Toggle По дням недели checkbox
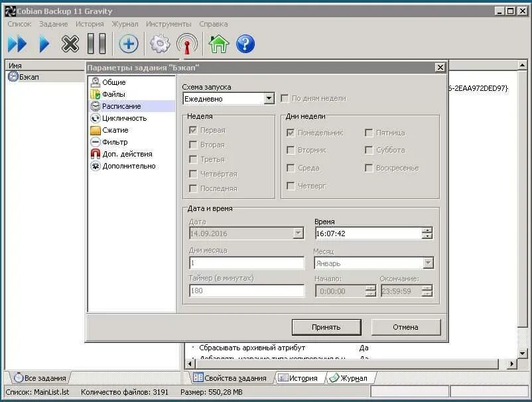 coord(285,98)
